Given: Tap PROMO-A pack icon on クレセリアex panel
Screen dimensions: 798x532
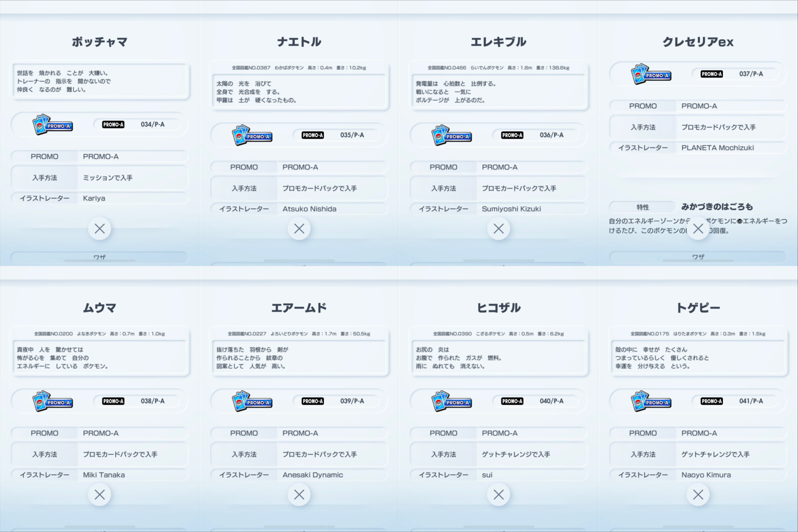Looking at the screenshot, I should click(651, 74).
